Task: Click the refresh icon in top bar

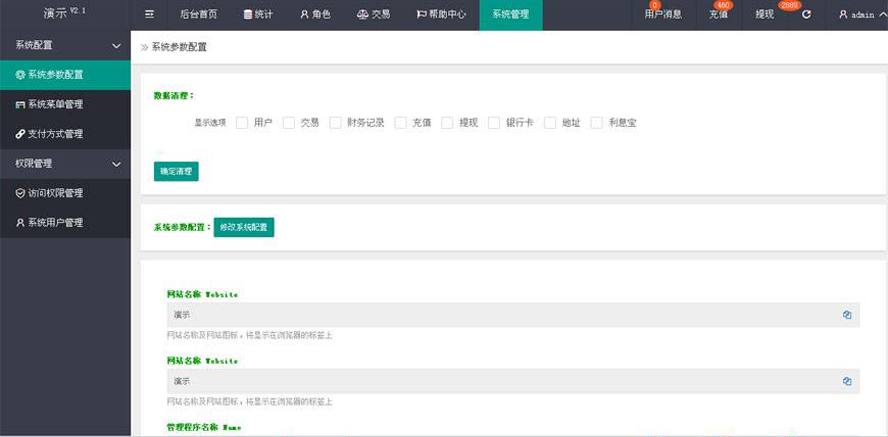Action: click(x=806, y=15)
